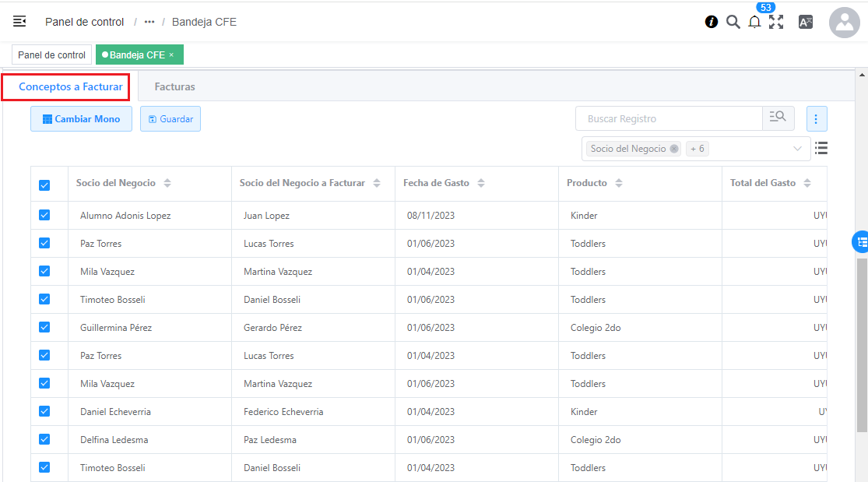This screenshot has width=868, height=482.
Task: Open the language translation icon
Action: (x=806, y=23)
